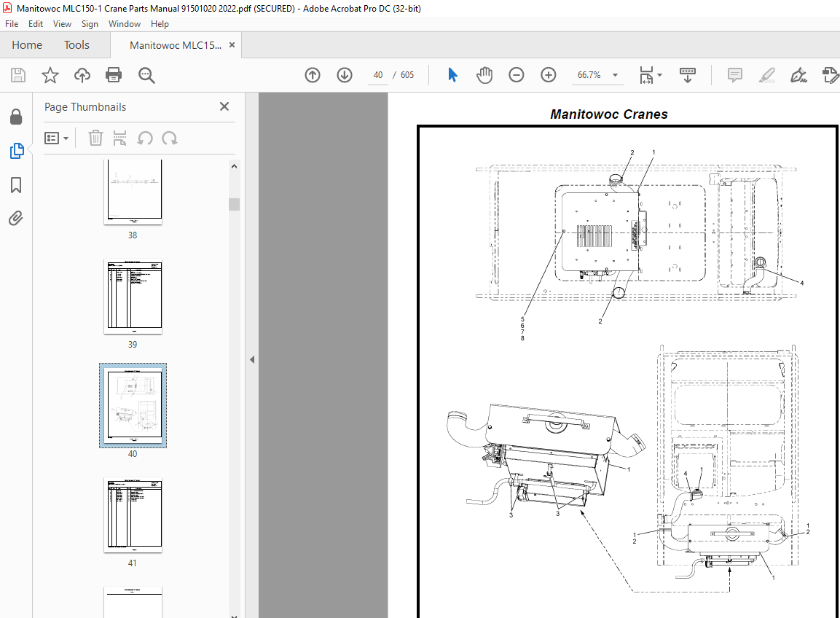Select page 40 thumbnail
The width and height of the screenshot is (840, 618).
[133, 404]
